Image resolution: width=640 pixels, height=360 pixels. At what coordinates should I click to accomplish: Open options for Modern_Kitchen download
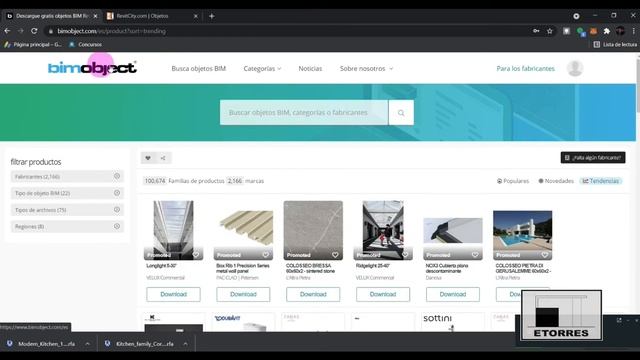(87, 344)
